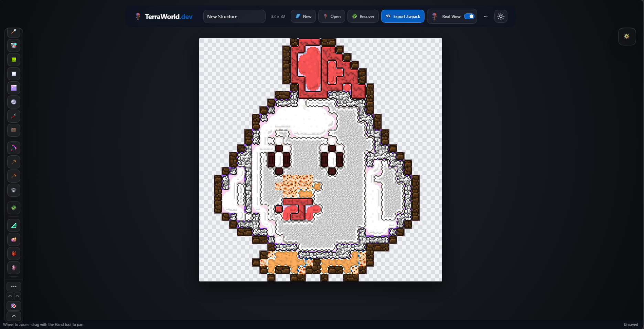Toggle the Real View switch

tap(469, 16)
